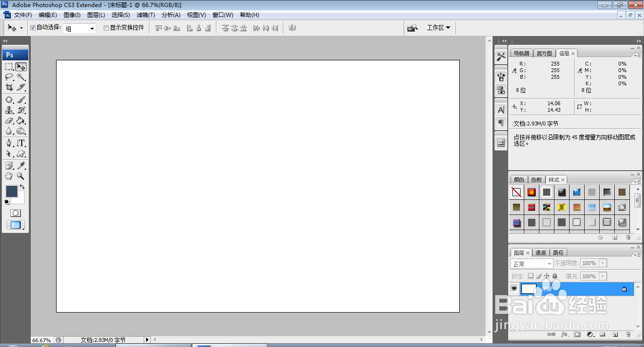
Task: Select the Eyedropper tool
Action: pyautogui.click(x=21, y=165)
